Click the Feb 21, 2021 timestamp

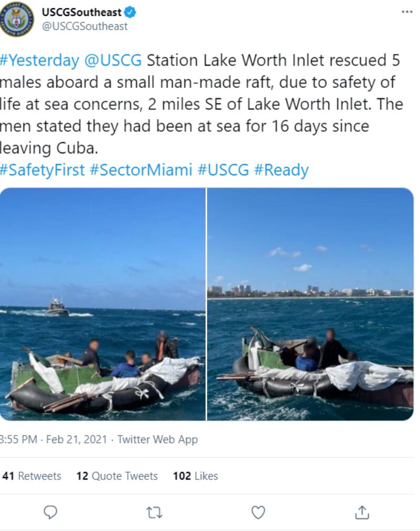coord(77,439)
